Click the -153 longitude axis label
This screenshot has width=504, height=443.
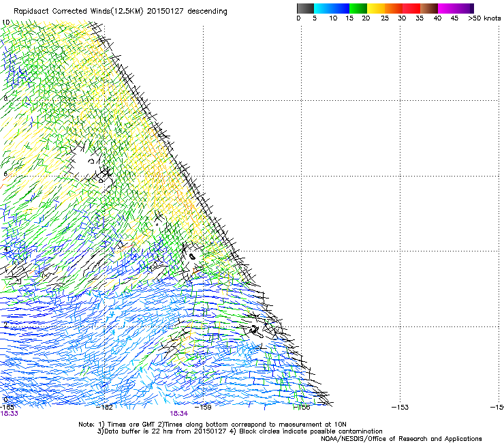pos(400,408)
